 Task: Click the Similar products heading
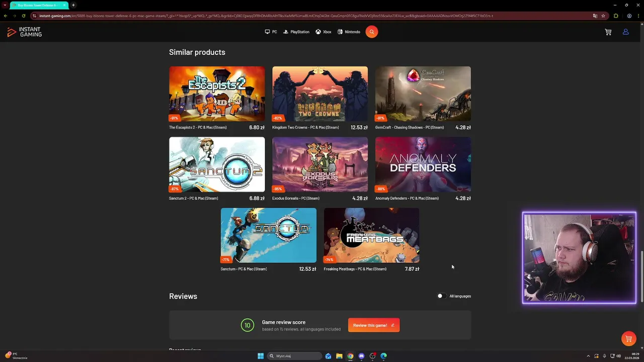(x=197, y=52)
